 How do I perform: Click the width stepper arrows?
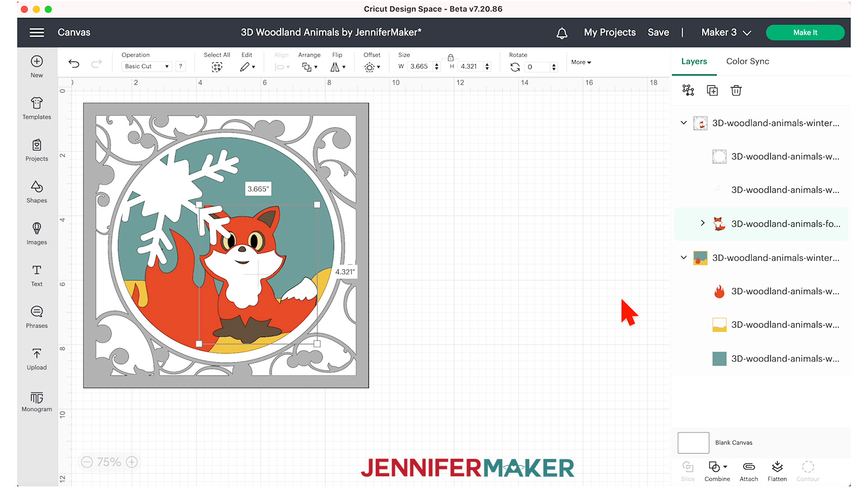[437, 67]
